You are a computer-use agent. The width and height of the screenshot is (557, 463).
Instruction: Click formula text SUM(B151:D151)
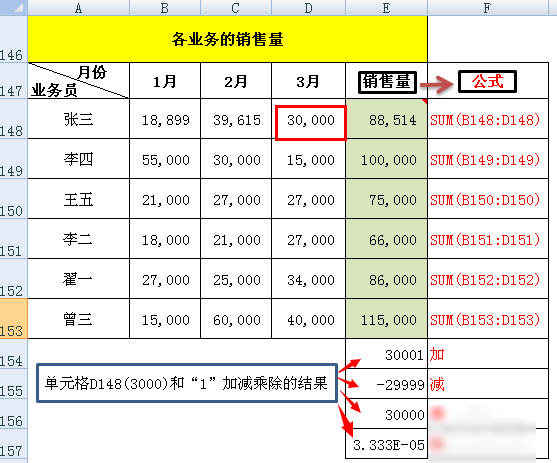(x=485, y=240)
